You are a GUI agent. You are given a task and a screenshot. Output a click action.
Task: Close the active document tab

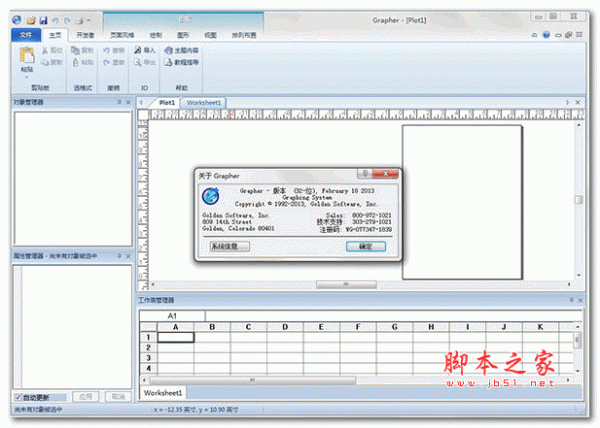pos(578,102)
